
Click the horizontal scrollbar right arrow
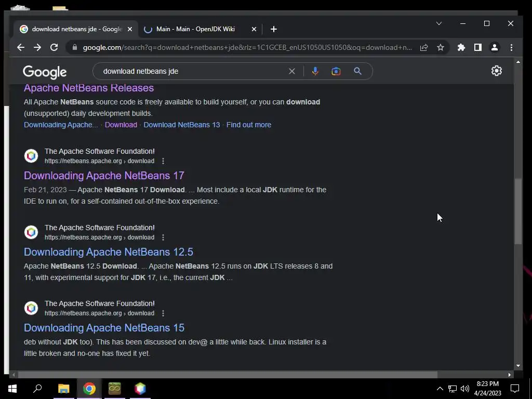click(x=509, y=375)
